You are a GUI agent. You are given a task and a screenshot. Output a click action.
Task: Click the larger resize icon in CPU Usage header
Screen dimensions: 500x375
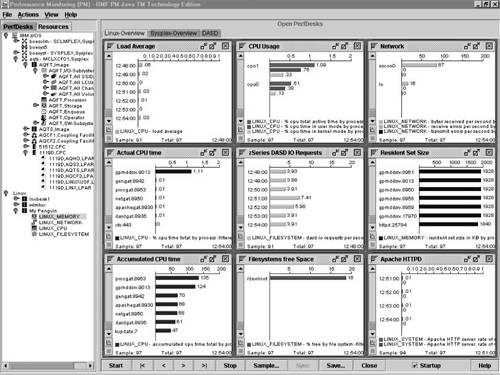344,46
